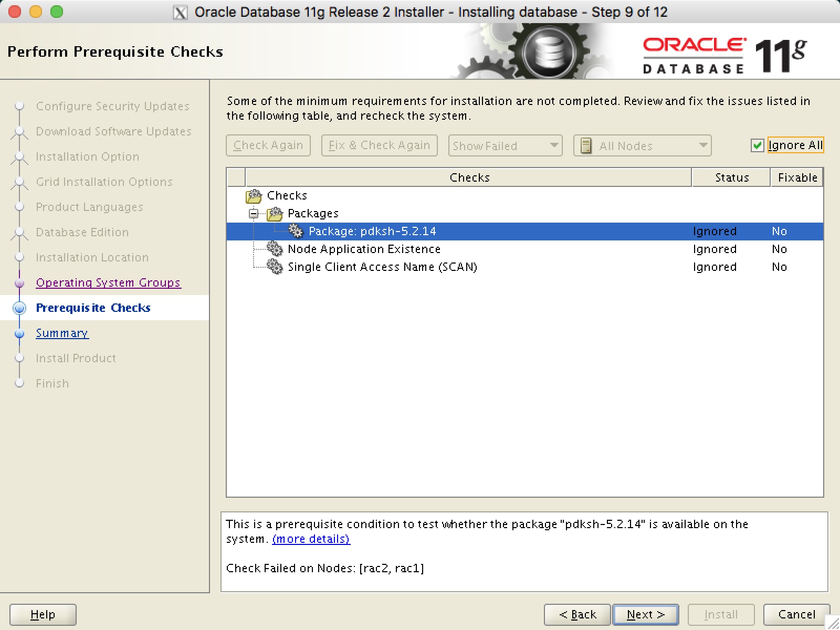Click the gear icon beside Package: pdksh-5.2.14
The height and width of the screenshot is (630, 840).
click(297, 230)
